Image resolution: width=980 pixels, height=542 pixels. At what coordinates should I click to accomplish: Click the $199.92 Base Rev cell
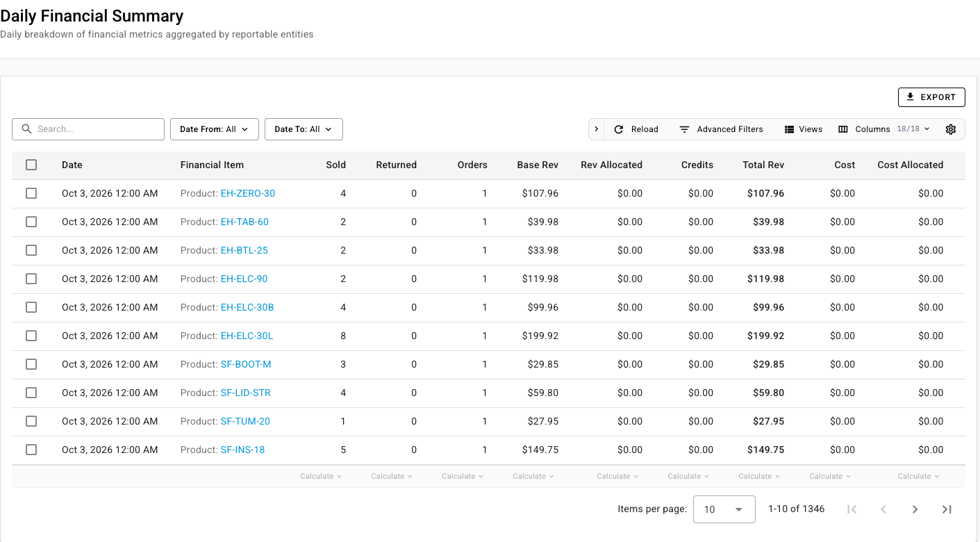click(540, 336)
